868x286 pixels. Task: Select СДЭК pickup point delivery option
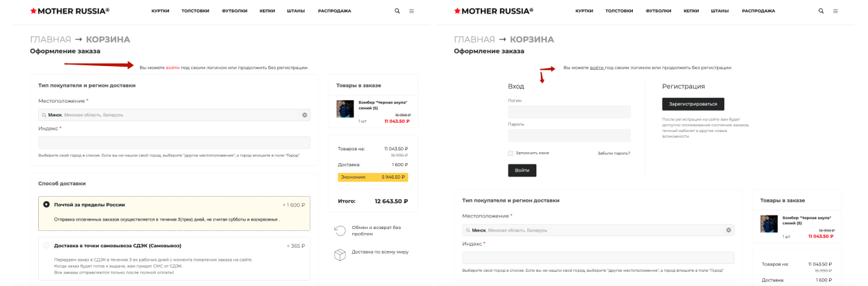click(47, 245)
